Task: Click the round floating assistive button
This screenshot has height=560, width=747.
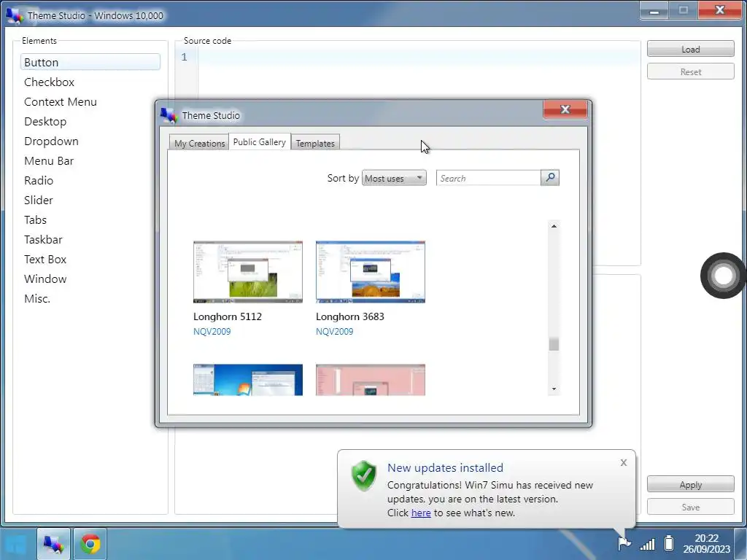Action: click(x=723, y=275)
